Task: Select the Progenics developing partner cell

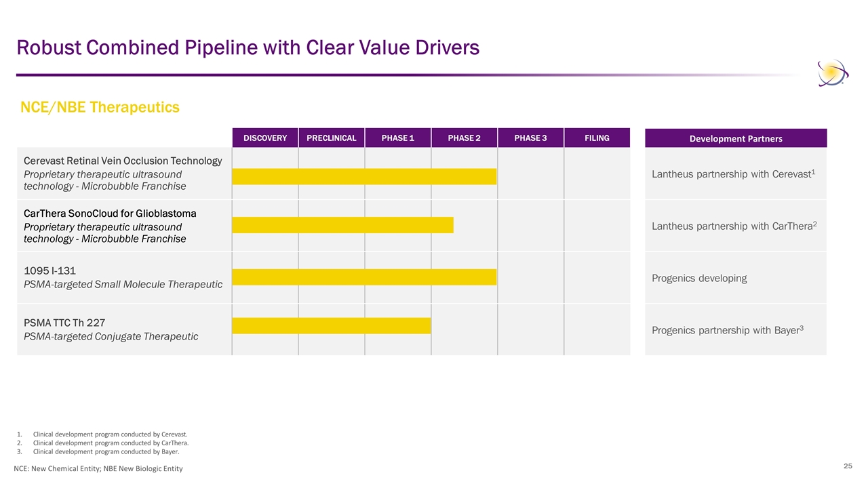Action: click(x=699, y=278)
